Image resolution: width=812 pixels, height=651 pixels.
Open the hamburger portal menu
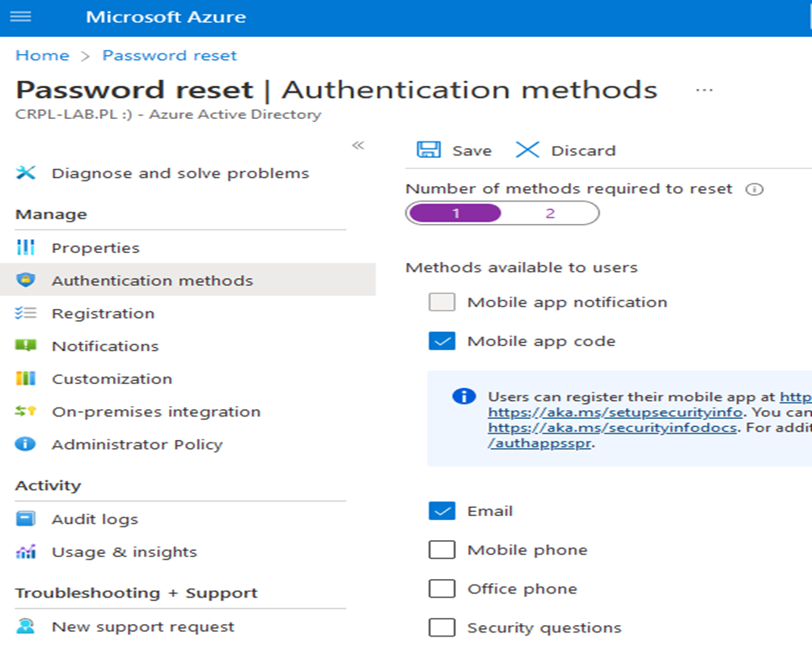pos(20,17)
